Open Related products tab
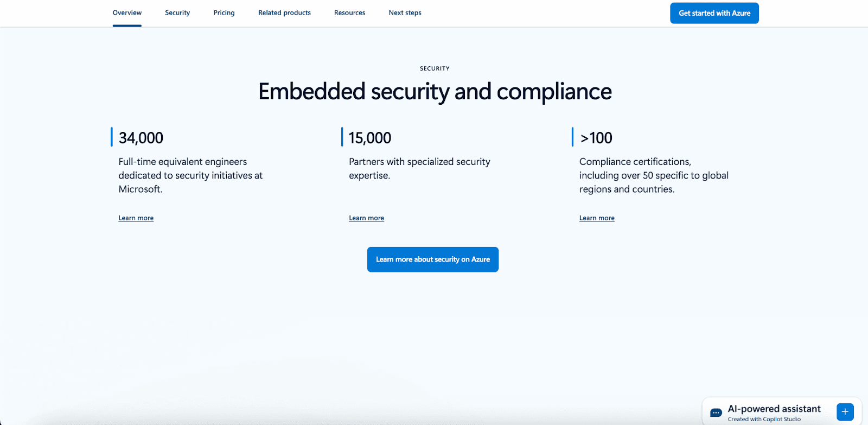This screenshot has width=868, height=425. click(x=284, y=12)
